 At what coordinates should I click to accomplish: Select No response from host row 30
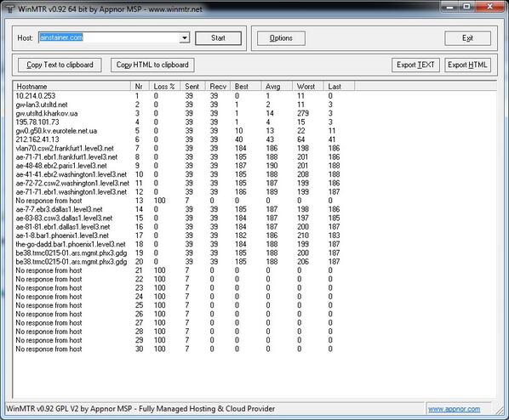tap(184, 349)
